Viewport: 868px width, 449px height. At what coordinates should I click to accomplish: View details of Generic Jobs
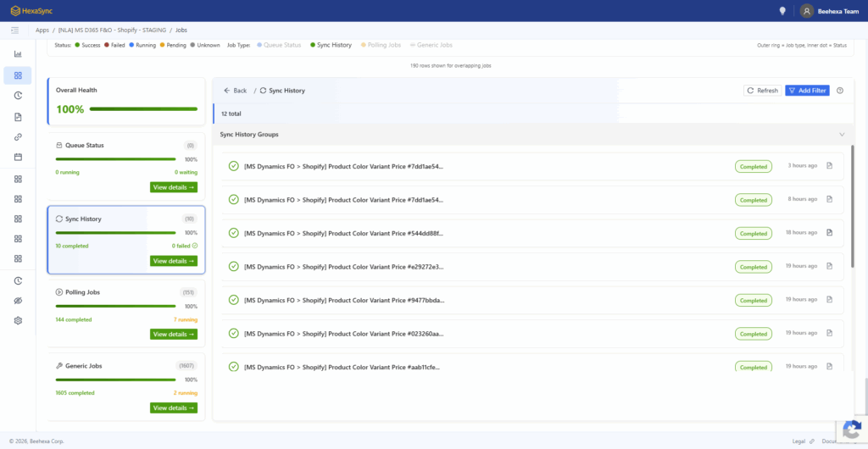(x=173, y=408)
